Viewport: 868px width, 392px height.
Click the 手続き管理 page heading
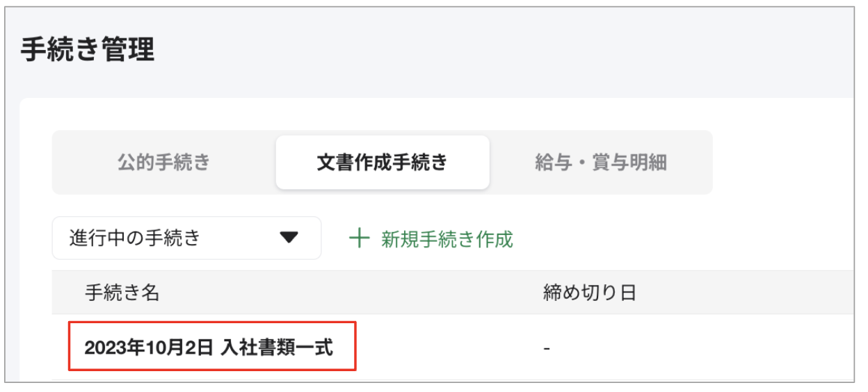pos(88,50)
